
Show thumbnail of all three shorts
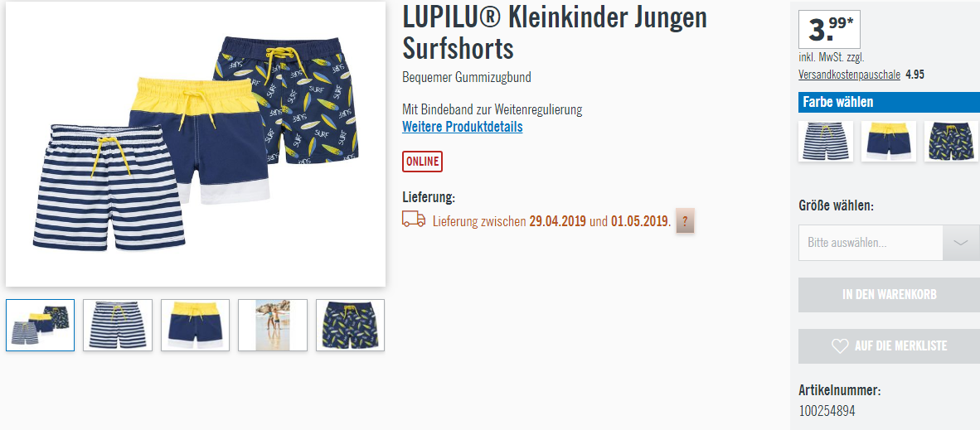click(40, 325)
